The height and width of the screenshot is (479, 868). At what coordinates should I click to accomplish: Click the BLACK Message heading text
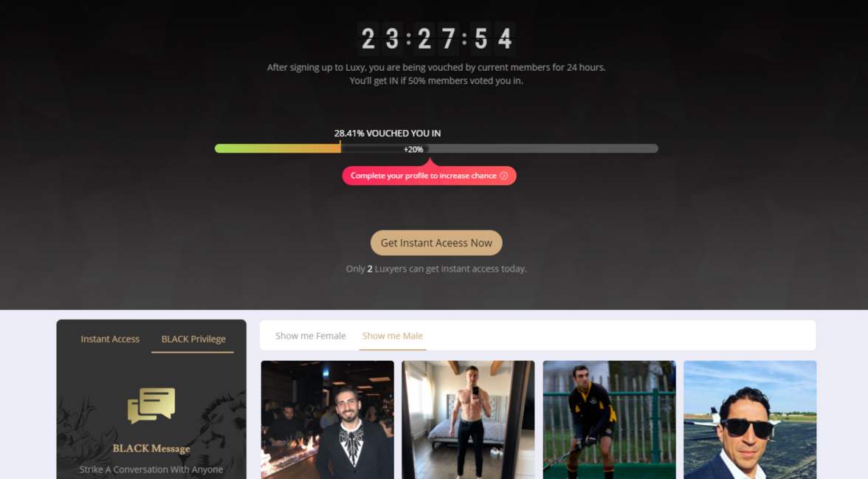click(151, 449)
